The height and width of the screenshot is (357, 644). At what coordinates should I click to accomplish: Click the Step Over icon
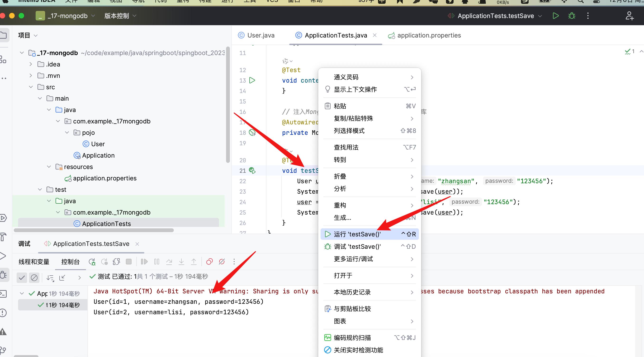(169, 262)
